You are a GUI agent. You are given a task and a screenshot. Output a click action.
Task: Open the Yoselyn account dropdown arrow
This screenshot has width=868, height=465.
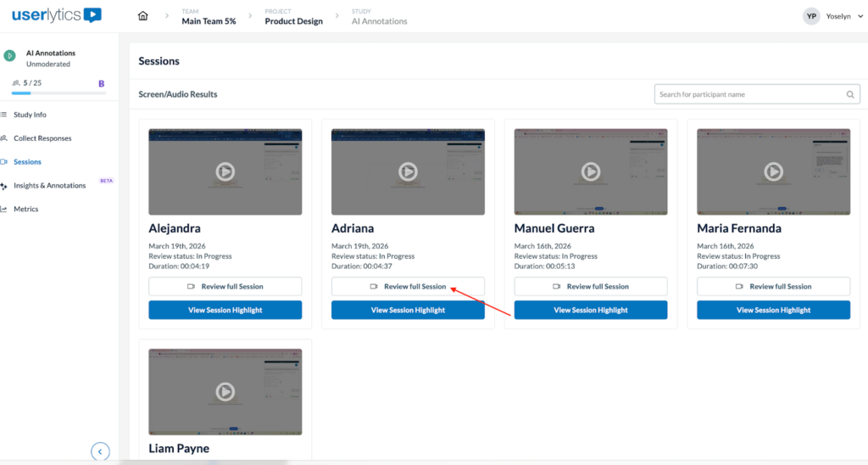860,17
